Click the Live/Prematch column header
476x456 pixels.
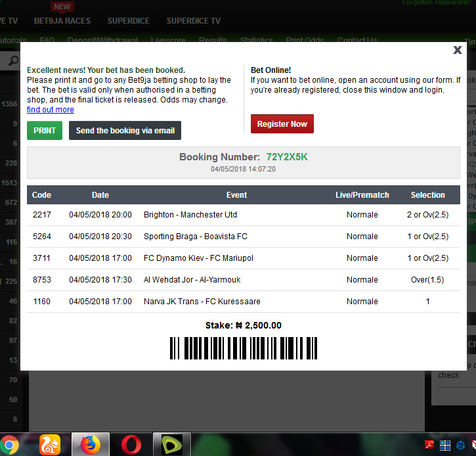(x=362, y=194)
